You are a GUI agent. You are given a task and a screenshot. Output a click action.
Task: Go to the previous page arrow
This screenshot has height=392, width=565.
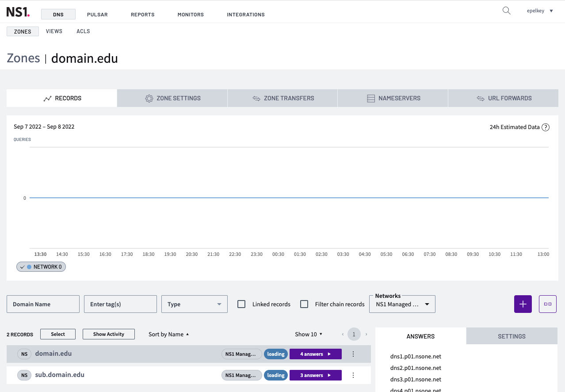click(x=343, y=335)
